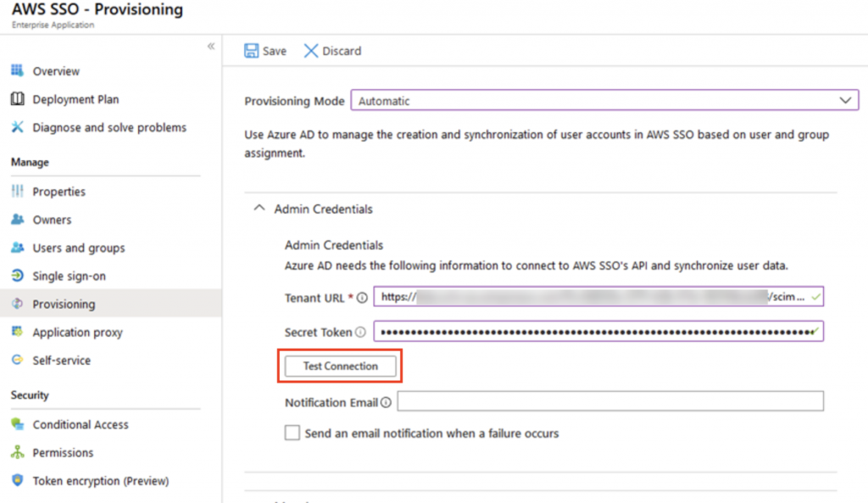Click the Enterprise Application subtitle text
The image size is (868, 503).
point(53,25)
